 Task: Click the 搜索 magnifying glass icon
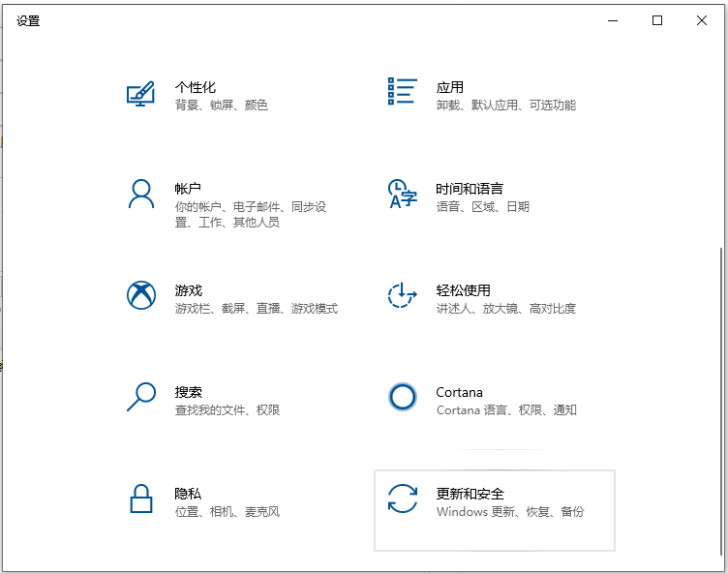(x=141, y=397)
